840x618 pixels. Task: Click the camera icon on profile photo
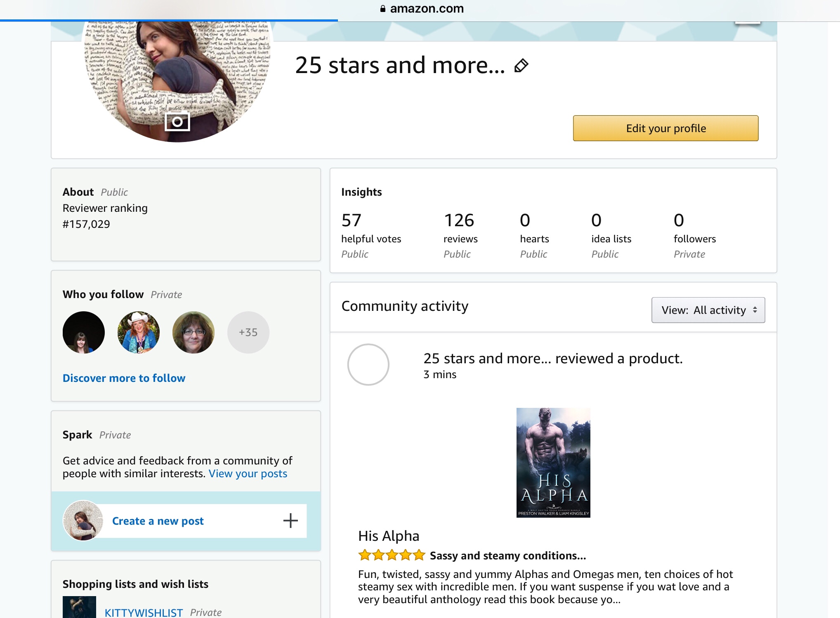click(x=177, y=122)
